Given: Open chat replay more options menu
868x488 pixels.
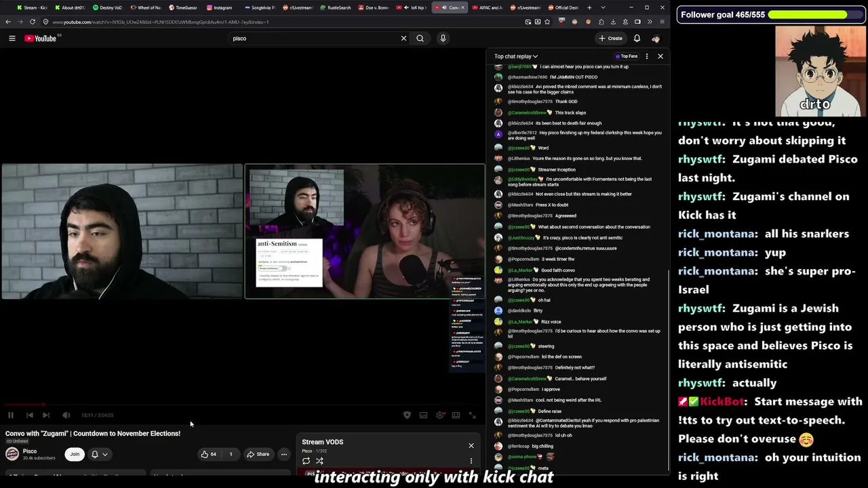Looking at the screenshot, I should [x=647, y=56].
